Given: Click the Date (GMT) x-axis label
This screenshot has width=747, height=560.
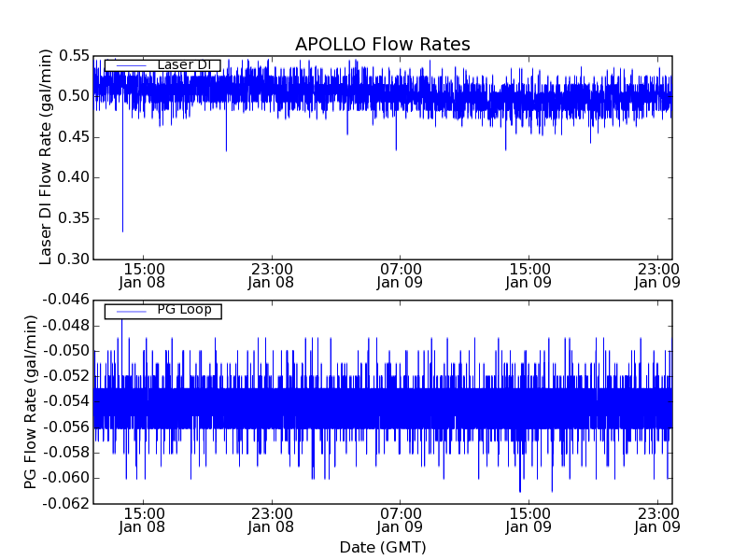Looking at the screenshot, I should [x=382, y=547].
